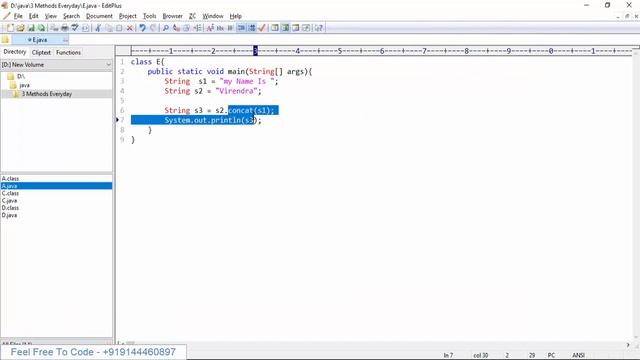640x360 pixels.
Task: Click the Find in Files toolbar icon
Action: click(x=187, y=28)
